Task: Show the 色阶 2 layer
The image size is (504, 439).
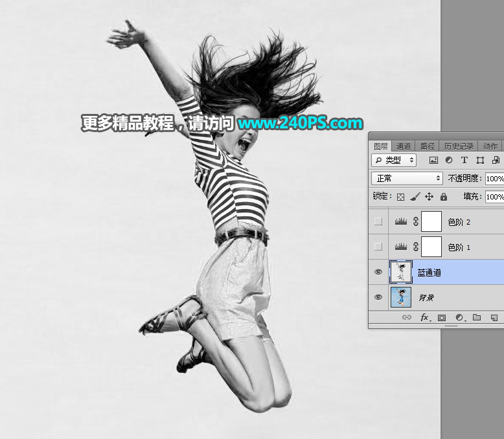Action: [378, 221]
